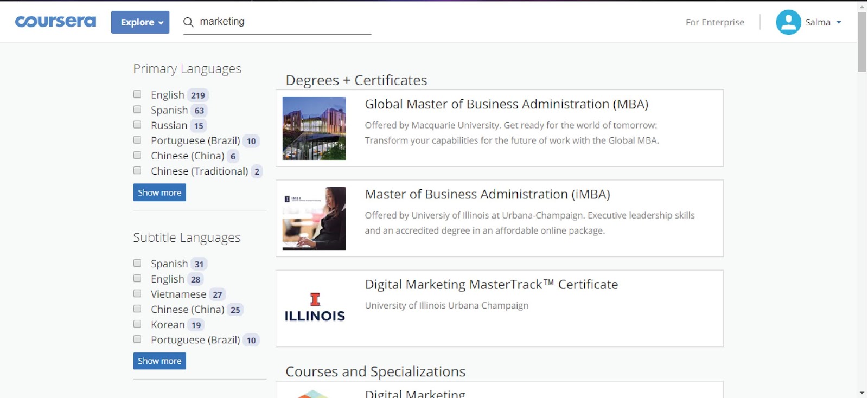Open the For Enterprise link
868x398 pixels.
pos(714,22)
